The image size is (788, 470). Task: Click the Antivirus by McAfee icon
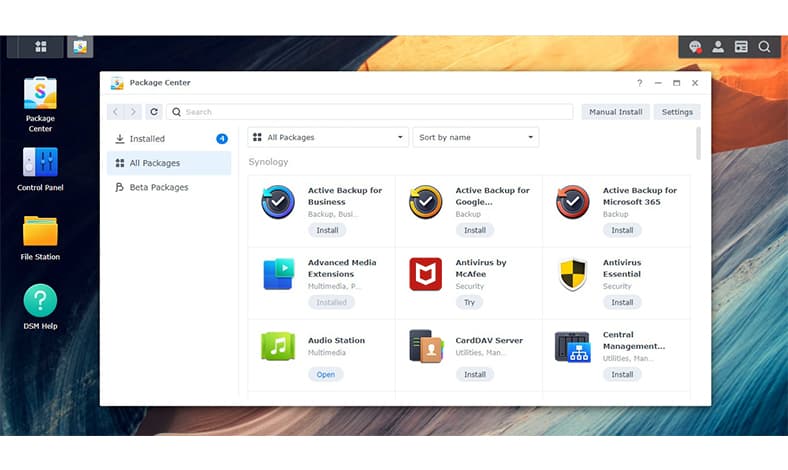coord(426,274)
